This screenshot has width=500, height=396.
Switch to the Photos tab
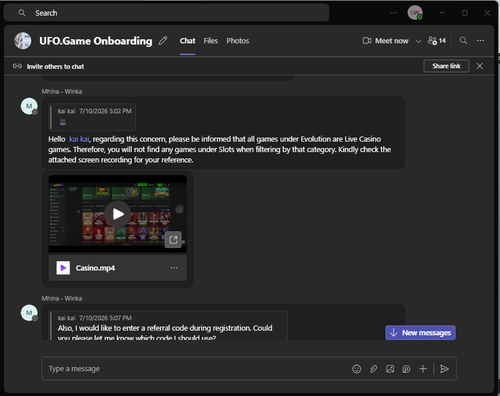click(x=238, y=41)
